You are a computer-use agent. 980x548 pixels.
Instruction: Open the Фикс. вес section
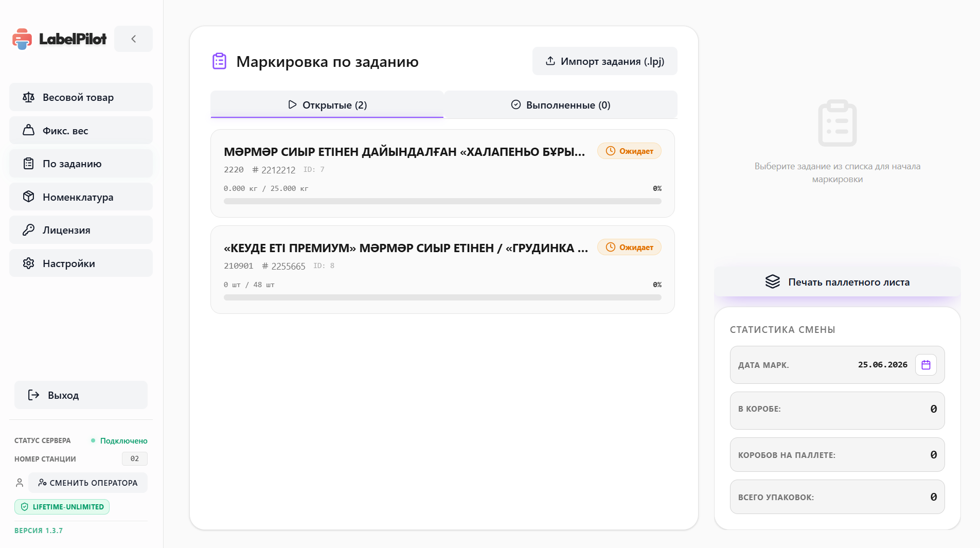click(x=81, y=130)
